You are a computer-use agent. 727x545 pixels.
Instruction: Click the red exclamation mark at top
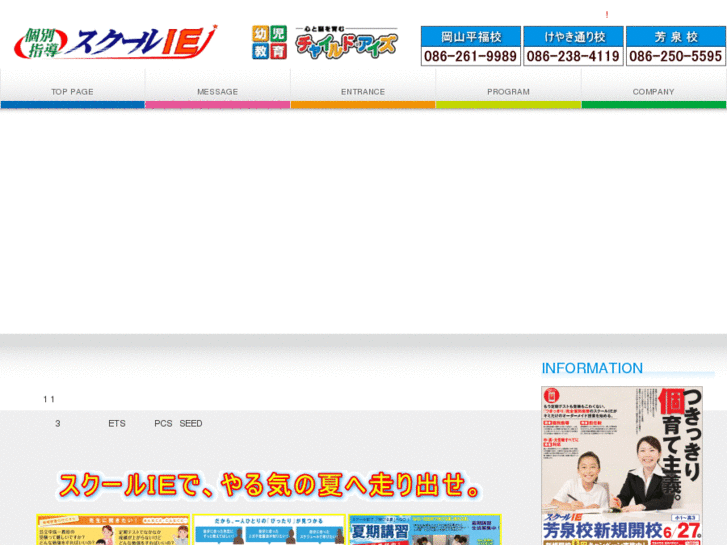click(x=607, y=15)
